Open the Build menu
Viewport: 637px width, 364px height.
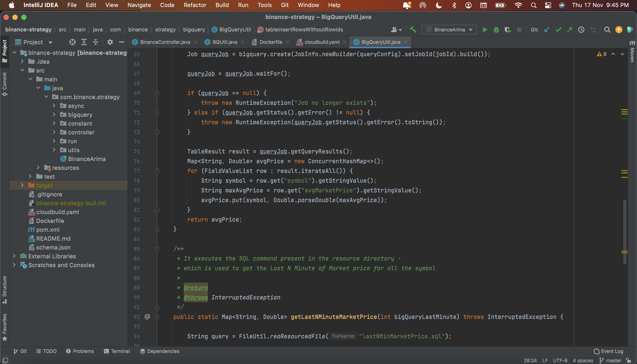222,5
